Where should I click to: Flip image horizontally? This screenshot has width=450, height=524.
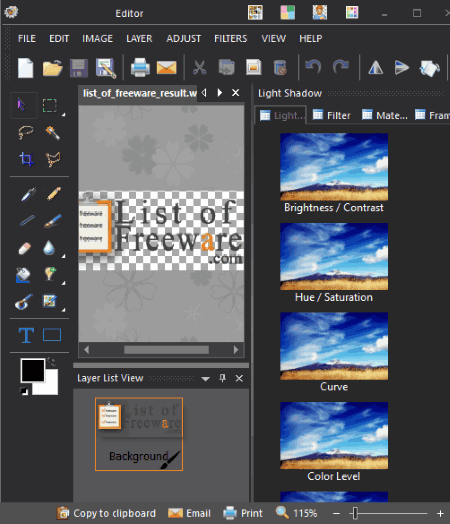coord(376,68)
